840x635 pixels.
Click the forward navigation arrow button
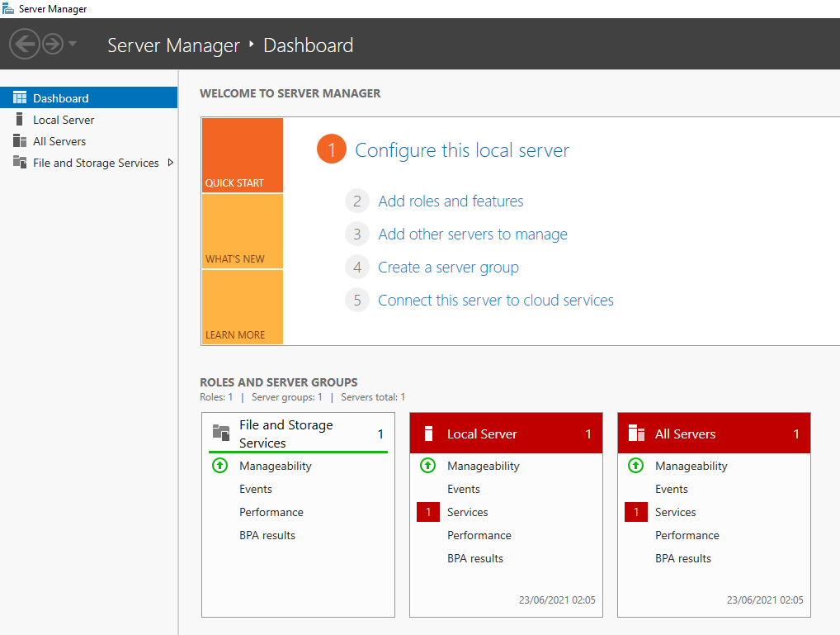click(x=53, y=44)
